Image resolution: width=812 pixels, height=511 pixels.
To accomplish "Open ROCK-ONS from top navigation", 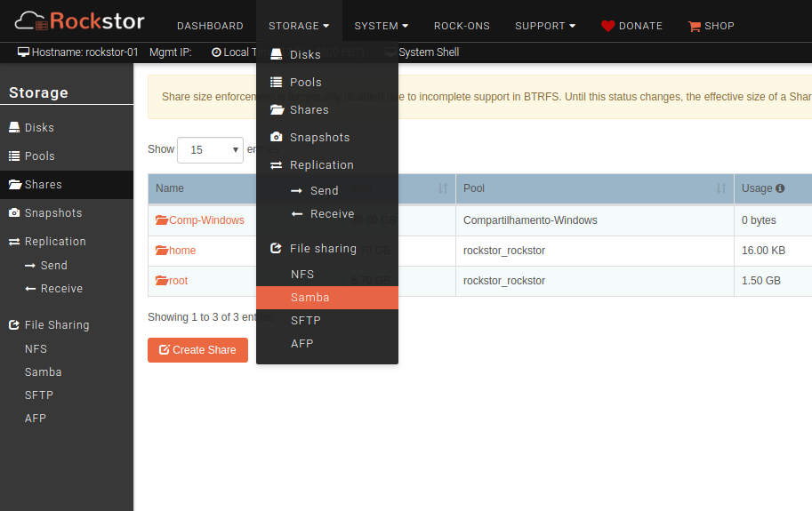I will (462, 26).
